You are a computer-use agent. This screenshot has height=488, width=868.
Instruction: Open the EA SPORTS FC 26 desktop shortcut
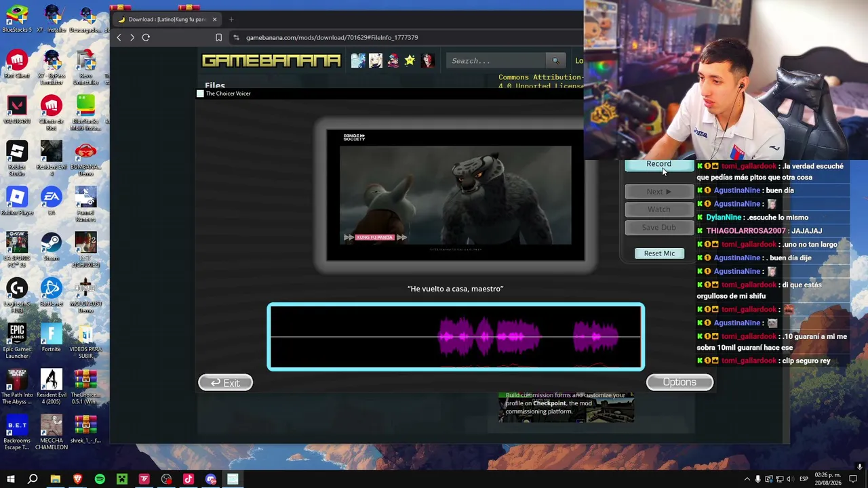[x=17, y=250]
